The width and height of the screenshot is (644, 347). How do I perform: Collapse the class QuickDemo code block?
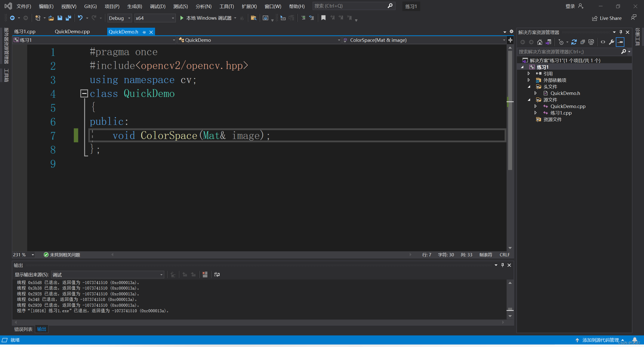(x=84, y=93)
